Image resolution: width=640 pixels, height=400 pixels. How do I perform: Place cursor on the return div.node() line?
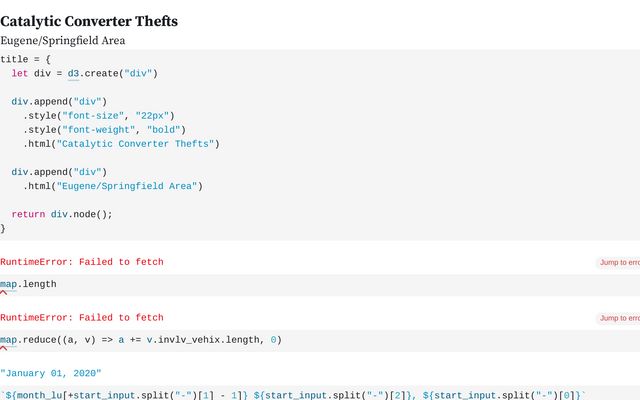(x=62, y=214)
